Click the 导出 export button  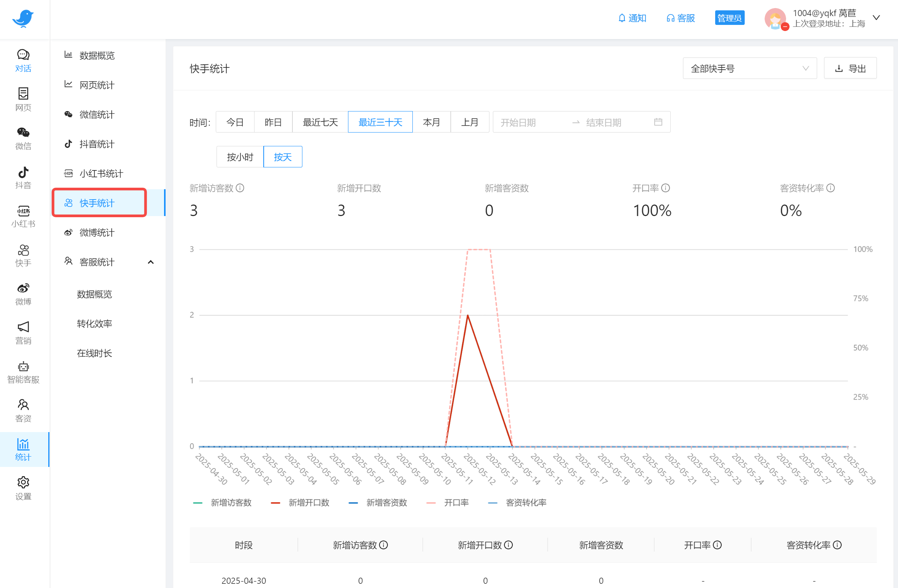tap(850, 69)
